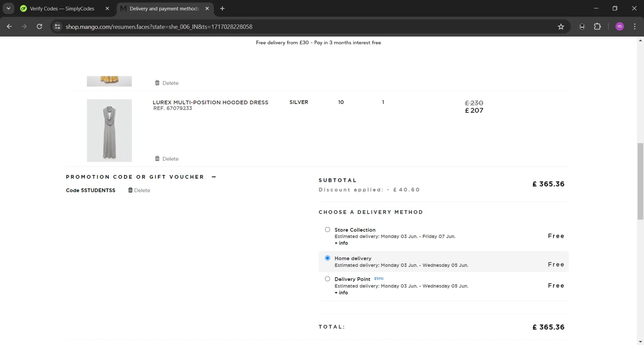This screenshot has height=345, width=644.
Task: Select Delivery Point radio button
Action: 327,279
